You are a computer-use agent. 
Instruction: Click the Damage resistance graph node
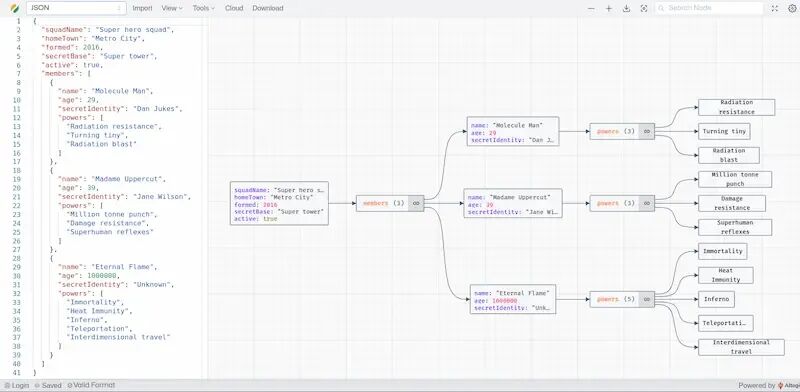click(x=732, y=203)
